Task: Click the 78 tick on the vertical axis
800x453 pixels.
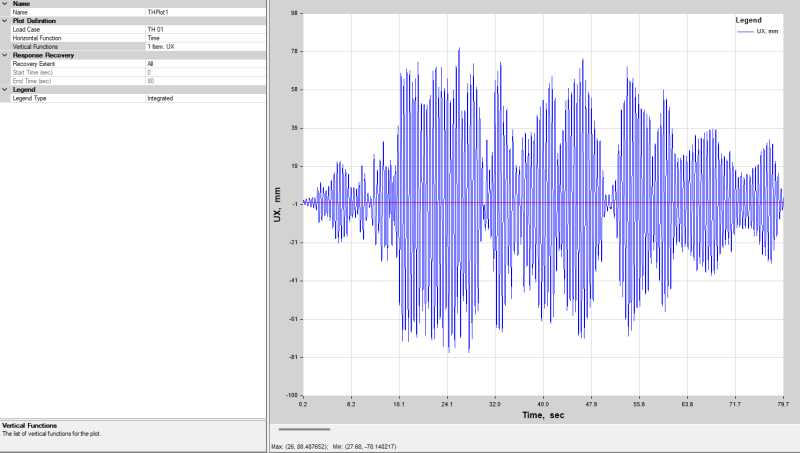Action: tap(294, 52)
